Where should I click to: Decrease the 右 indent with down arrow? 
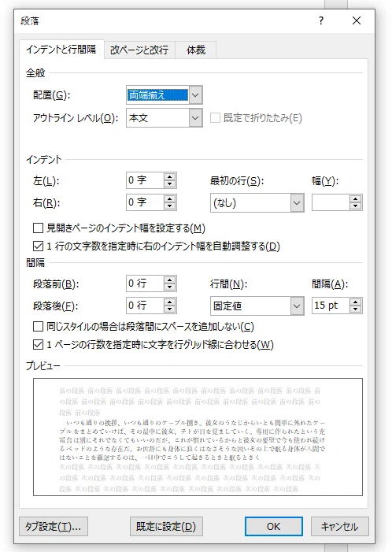click(x=169, y=206)
